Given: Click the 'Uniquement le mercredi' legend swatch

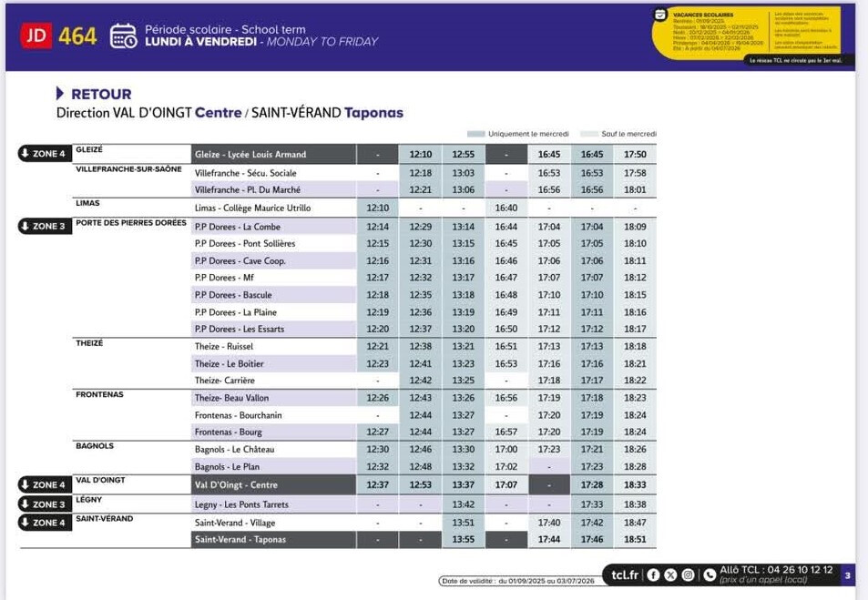Looking at the screenshot, I should tap(476, 134).
